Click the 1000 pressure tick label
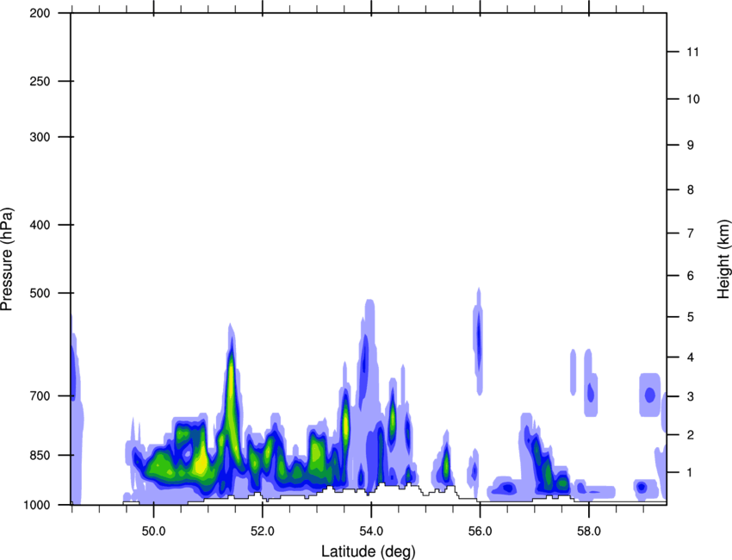This screenshot has width=732, height=560. (36, 505)
